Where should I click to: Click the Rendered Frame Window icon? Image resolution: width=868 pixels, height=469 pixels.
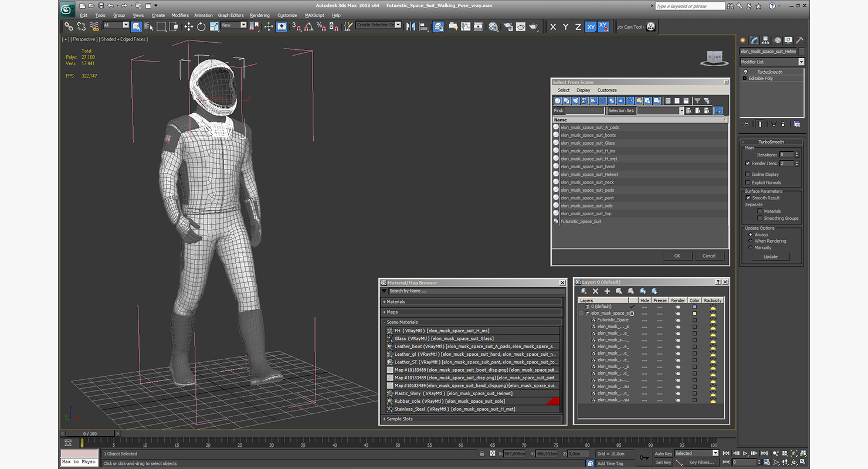(520, 26)
